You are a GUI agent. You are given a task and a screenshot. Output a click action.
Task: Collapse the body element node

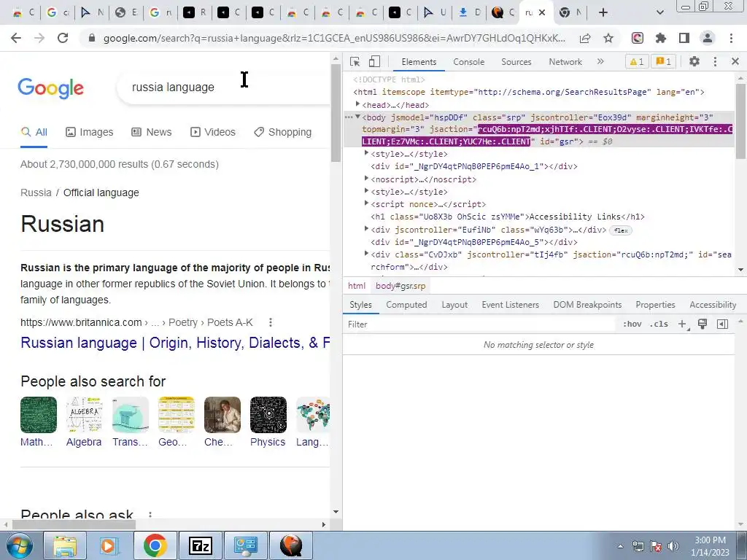(357, 117)
